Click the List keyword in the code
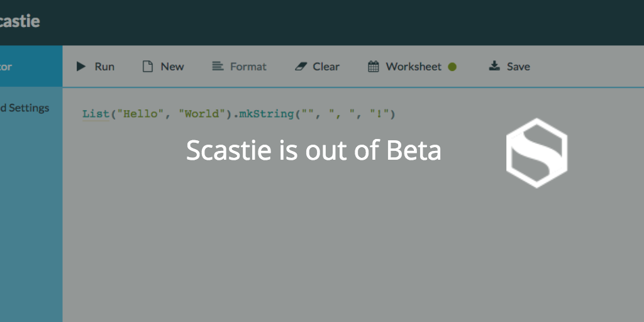 (x=96, y=114)
